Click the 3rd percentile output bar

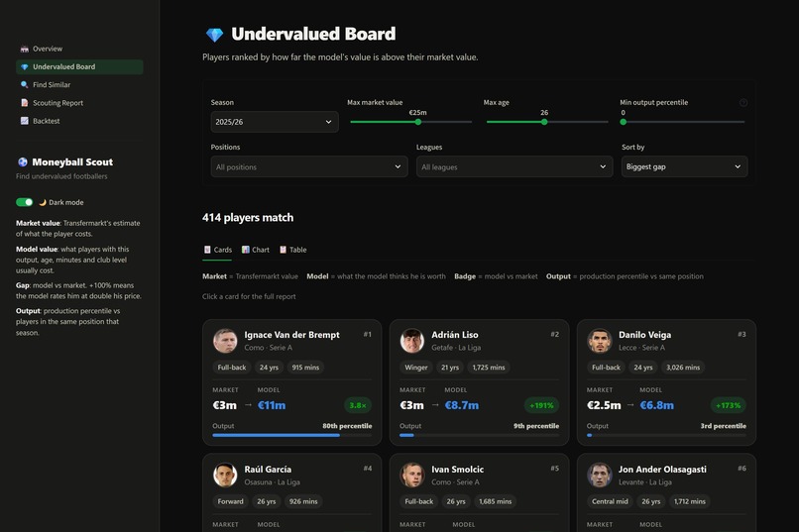[x=666, y=435]
